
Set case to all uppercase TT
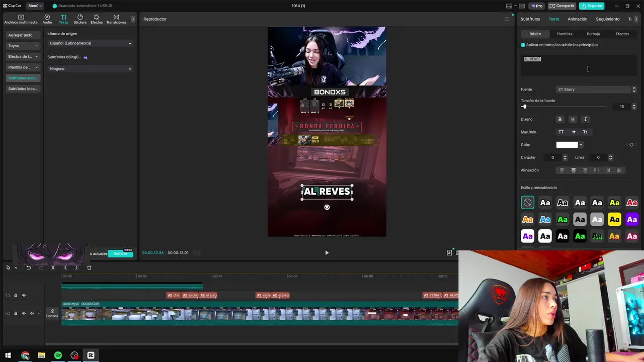[x=561, y=132]
